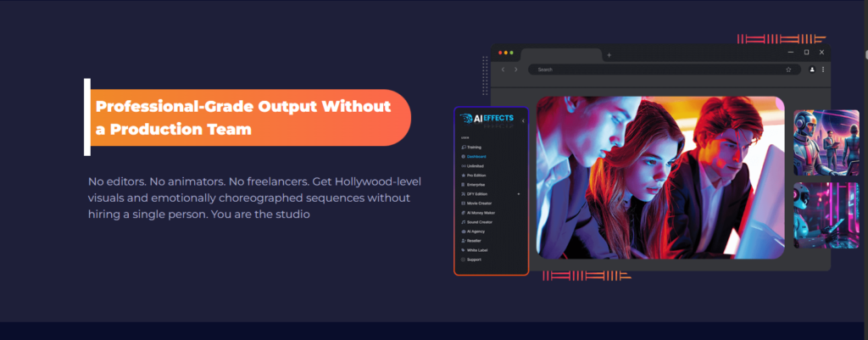This screenshot has height=340, width=868.
Task: Click the yellow traffic-light dot
Action: click(x=506, y=53)
